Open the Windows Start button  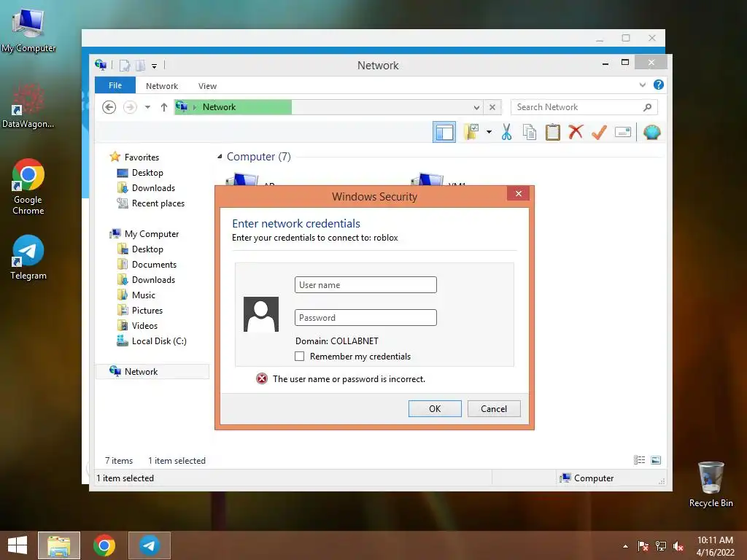(x=18, y=545)
